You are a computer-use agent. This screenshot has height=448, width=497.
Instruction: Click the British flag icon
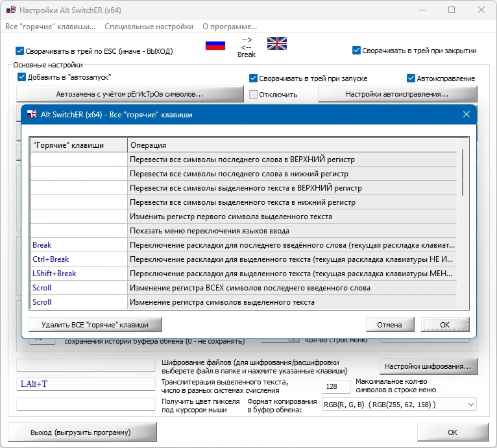276,43
